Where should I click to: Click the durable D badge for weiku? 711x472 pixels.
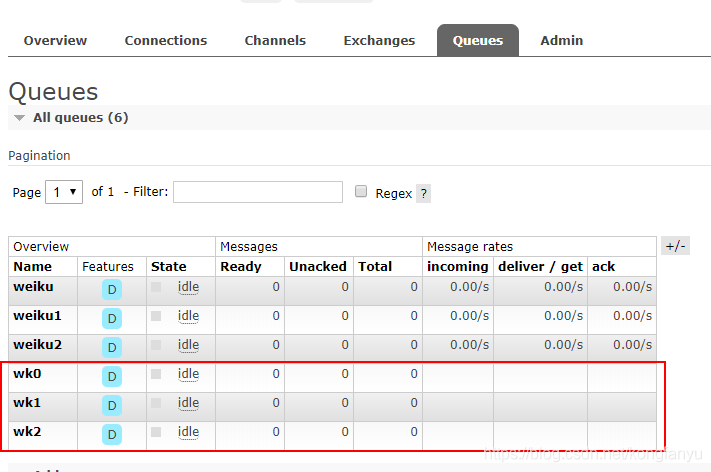click(112, 289)
